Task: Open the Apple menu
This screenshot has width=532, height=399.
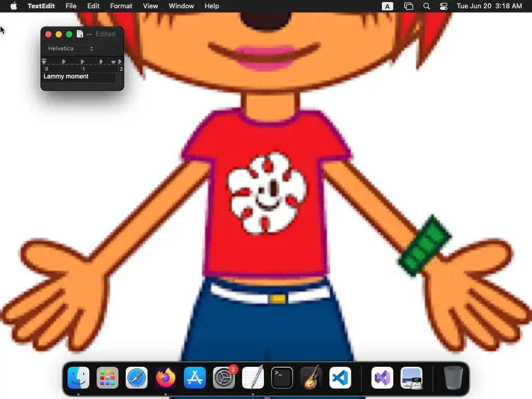Action: [14, 6]
